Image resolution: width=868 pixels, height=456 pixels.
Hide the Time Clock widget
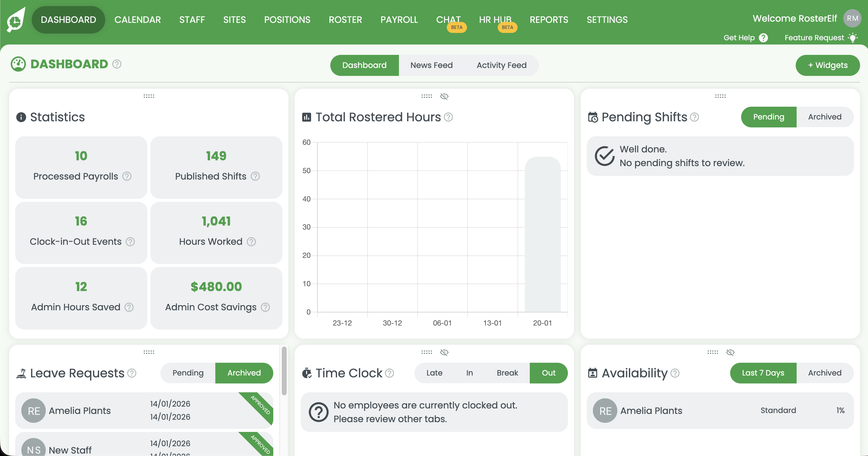click(x=444, y=353)
